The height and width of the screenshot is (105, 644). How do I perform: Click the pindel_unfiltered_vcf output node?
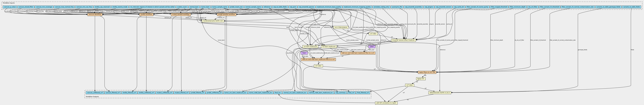pyautogui.click(x=214, y=93)
